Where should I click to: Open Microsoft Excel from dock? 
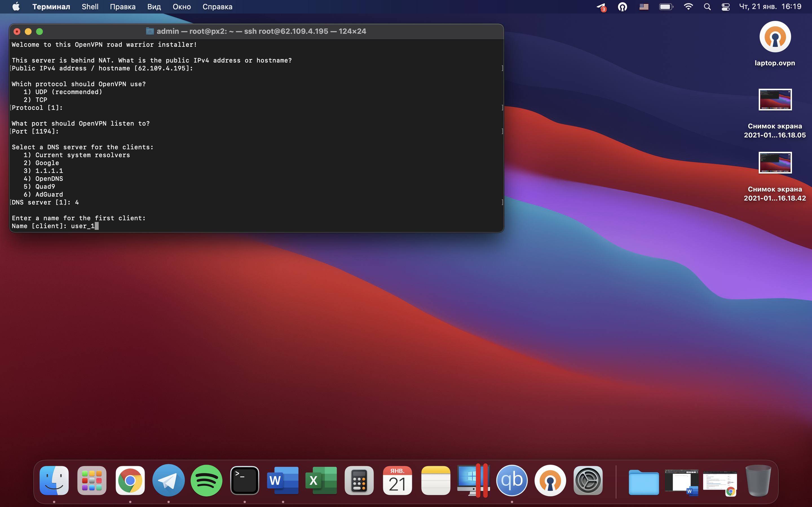coord(321,480)
